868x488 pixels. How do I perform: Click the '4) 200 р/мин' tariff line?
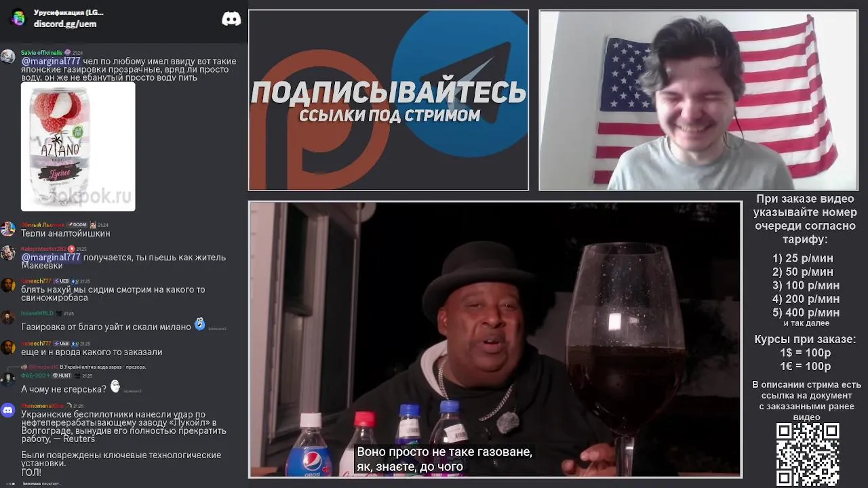tap(806, 299)
